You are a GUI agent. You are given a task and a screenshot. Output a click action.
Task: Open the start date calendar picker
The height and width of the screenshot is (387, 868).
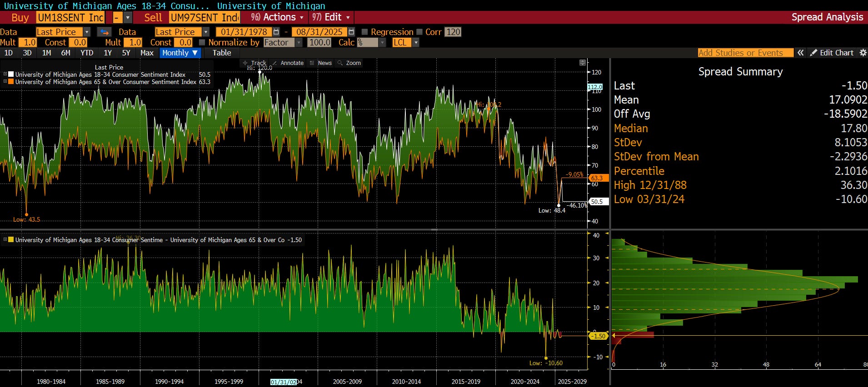click(x=276, y=32)
